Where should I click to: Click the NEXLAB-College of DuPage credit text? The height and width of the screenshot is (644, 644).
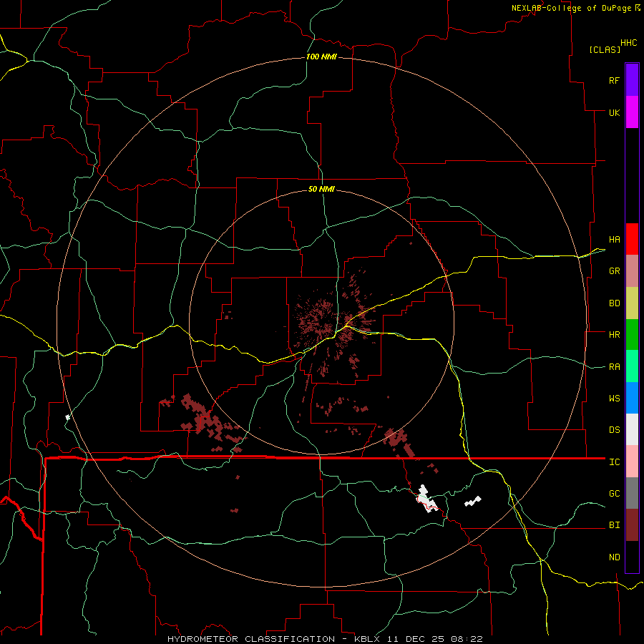coord(571,8)
